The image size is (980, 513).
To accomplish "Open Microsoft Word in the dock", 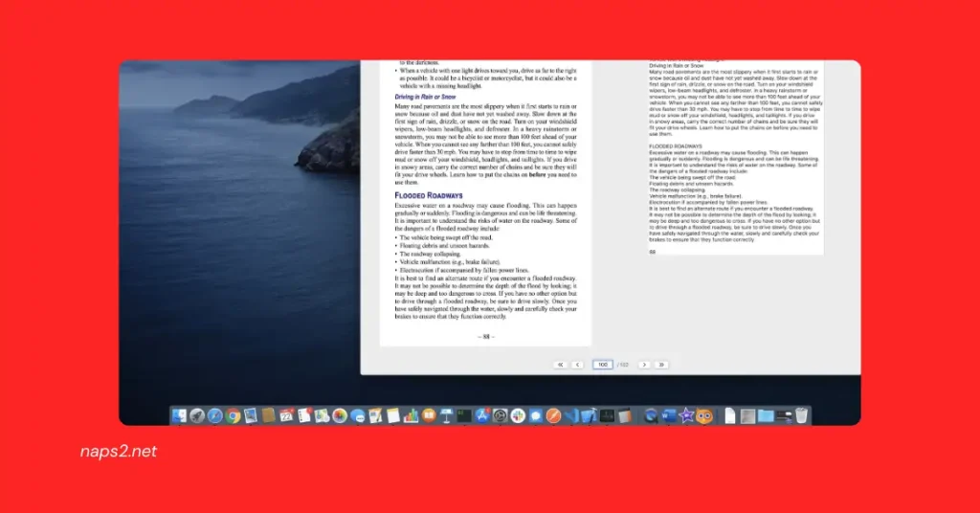I will pos(668,415).
